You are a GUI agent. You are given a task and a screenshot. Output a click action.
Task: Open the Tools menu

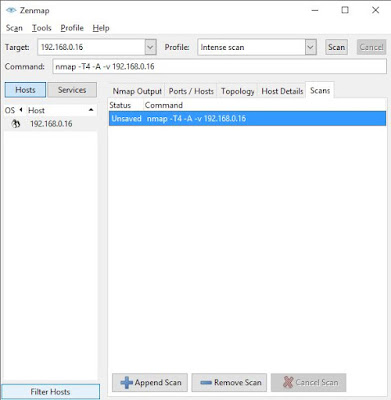pos(42,28)
